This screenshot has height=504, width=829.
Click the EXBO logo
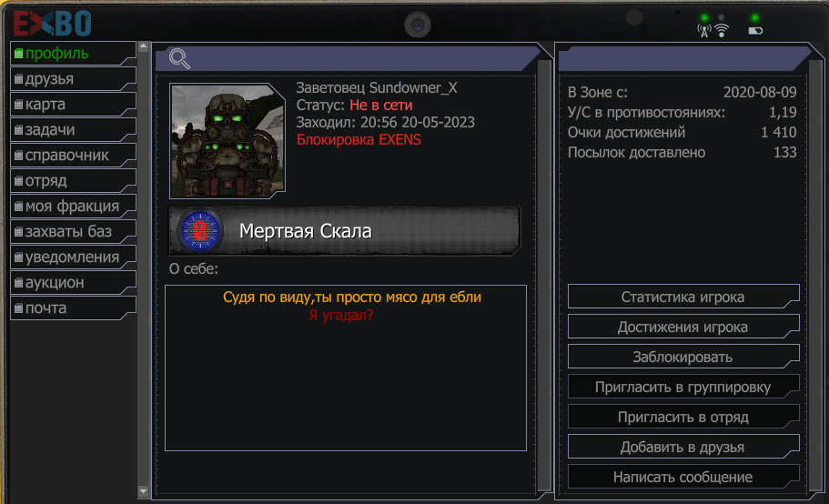53,24
